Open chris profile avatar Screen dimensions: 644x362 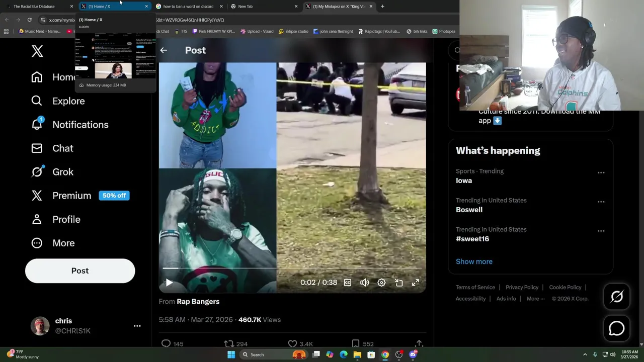tap(40, 326)
